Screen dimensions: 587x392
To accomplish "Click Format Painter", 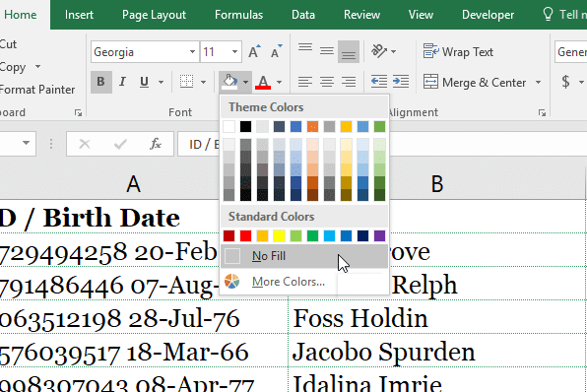I will [x=37, y=90].
